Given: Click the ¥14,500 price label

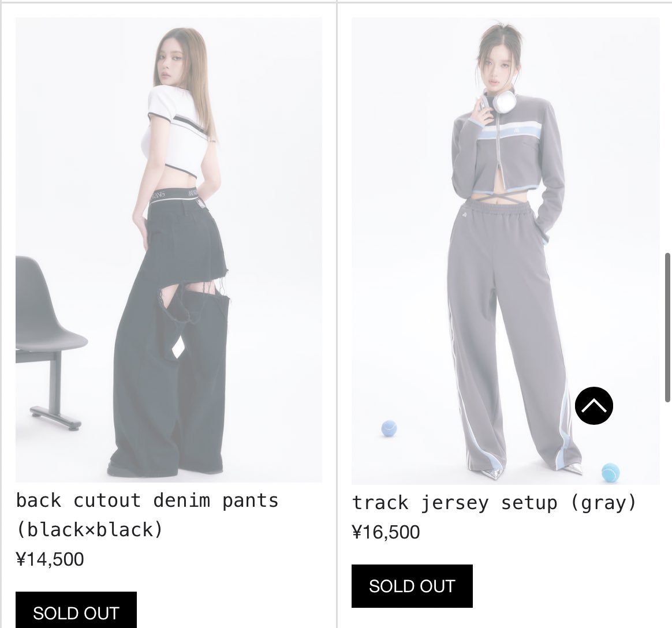Looking at the screenshot, I should [50, 559].
